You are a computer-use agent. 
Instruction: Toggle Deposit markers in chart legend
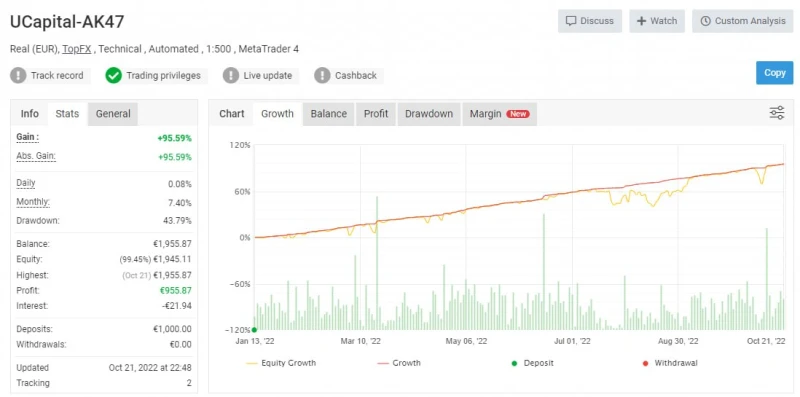point(532,363)
